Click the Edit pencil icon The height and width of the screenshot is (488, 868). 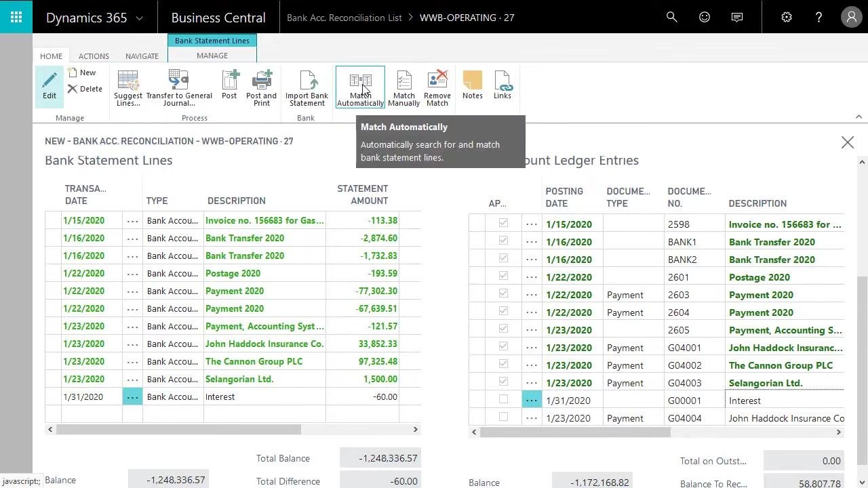(50, 81)
